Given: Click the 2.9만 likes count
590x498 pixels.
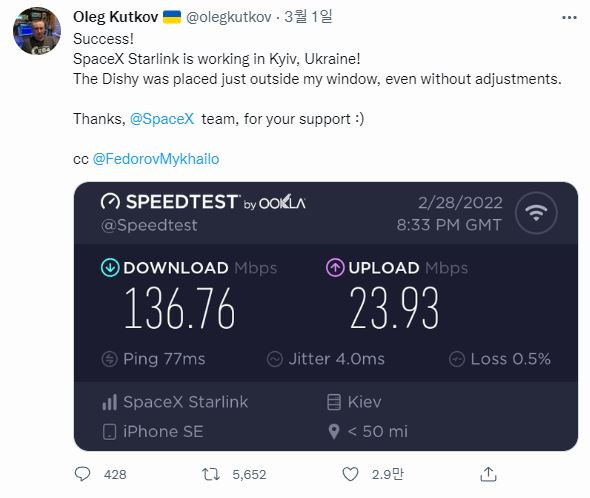Looking at the screenshot, I should [388, 474].
